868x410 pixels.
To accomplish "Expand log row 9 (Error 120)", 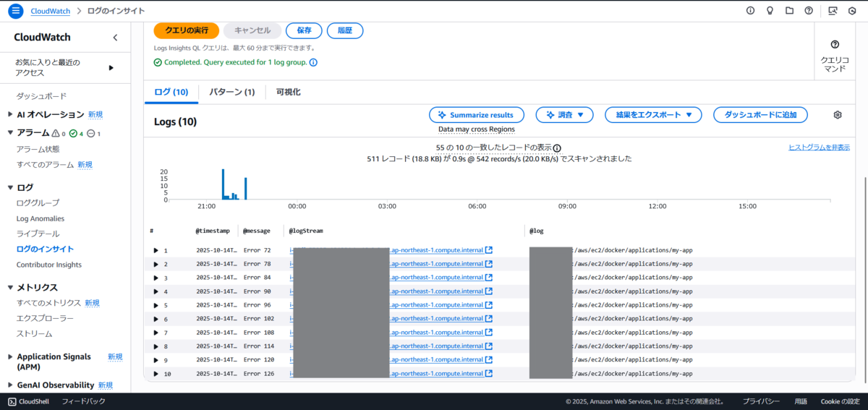I will [156, 360].
